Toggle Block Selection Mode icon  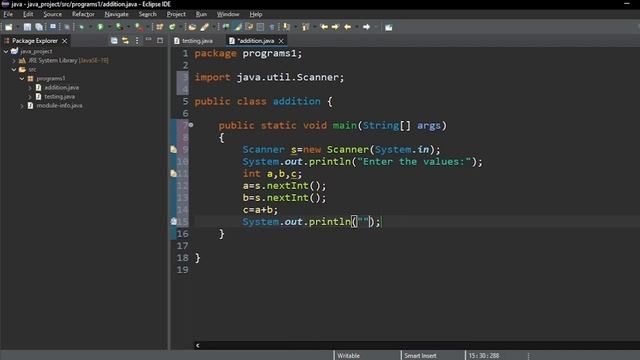click(x=260, y=27)
